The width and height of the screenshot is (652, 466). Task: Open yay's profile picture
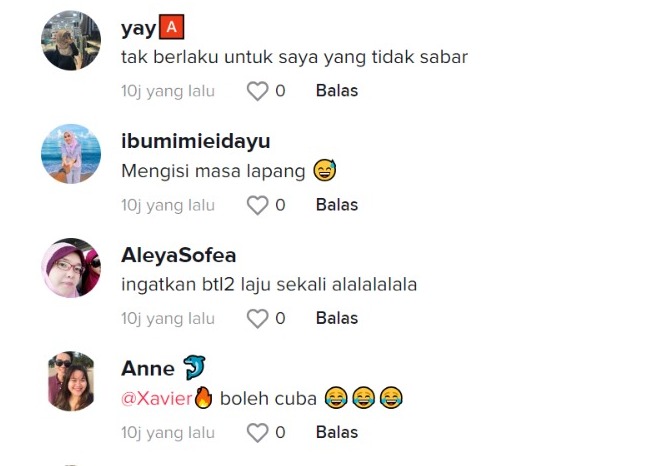click(x=71, y=40)
